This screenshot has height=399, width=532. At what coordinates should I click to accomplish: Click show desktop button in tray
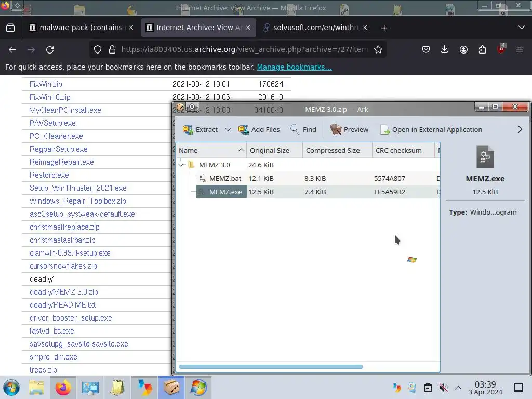[518, 388]
